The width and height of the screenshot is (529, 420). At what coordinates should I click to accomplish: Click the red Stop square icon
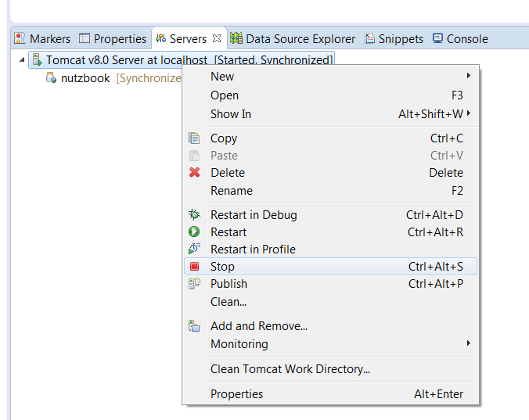(194, 266)
